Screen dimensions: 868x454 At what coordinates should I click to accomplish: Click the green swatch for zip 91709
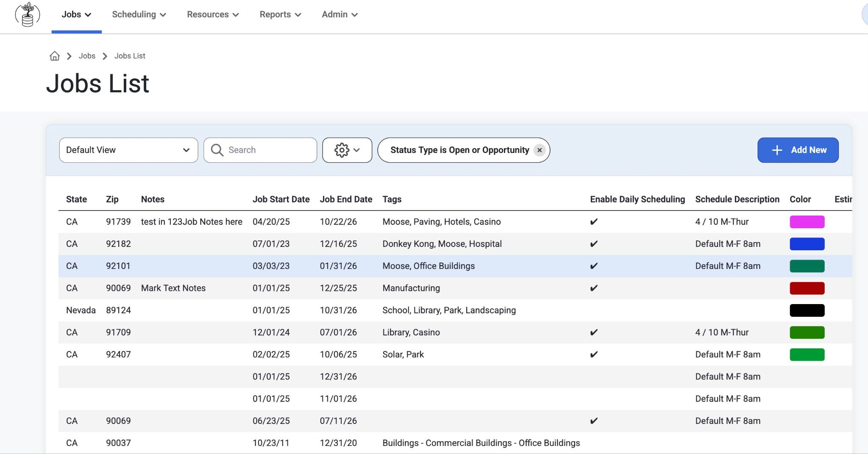(x=807, y=332)
